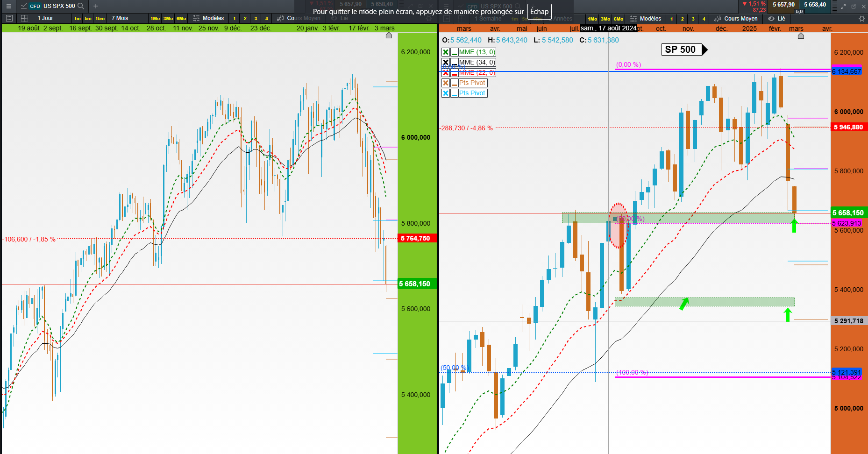The image size is (868, 454).
Task: Load template 3 in right chart toolbar
Action: [x=693, y=19]
